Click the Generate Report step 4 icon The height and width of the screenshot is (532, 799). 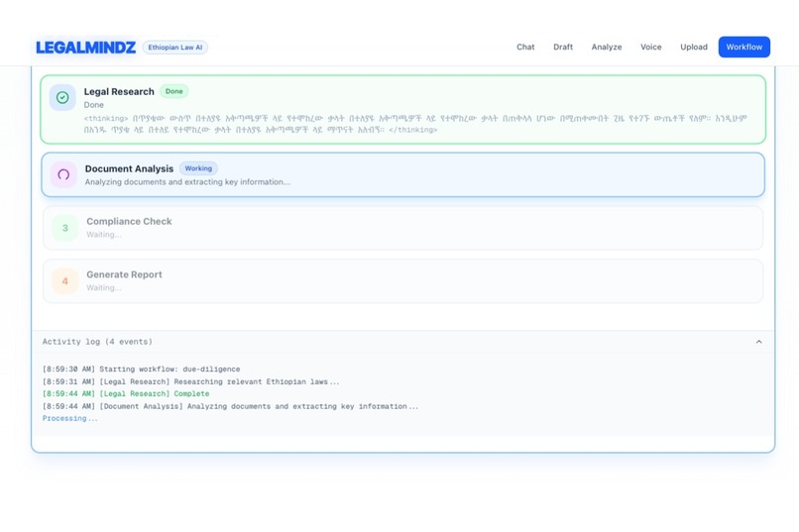pyautogui.click(x=65, y=280)
